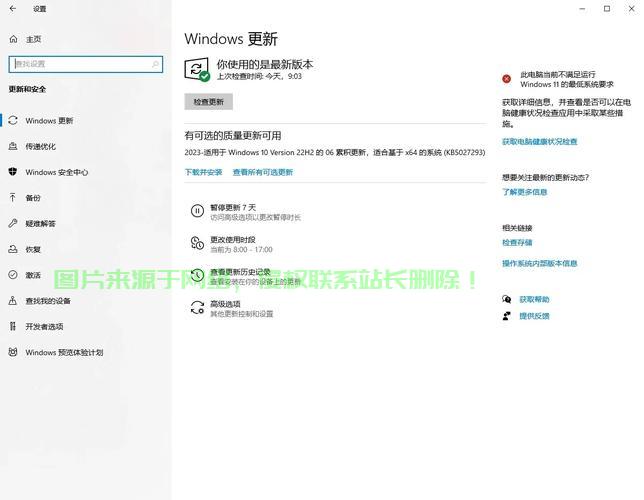Select the Windows 安全中心 shield icon
The height and width of the screenshot is (500, 644).
pyautogui.click(x=13, y=172)
